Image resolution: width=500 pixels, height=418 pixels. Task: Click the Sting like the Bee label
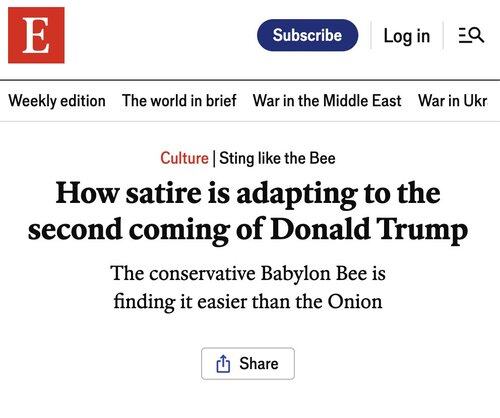277,158
